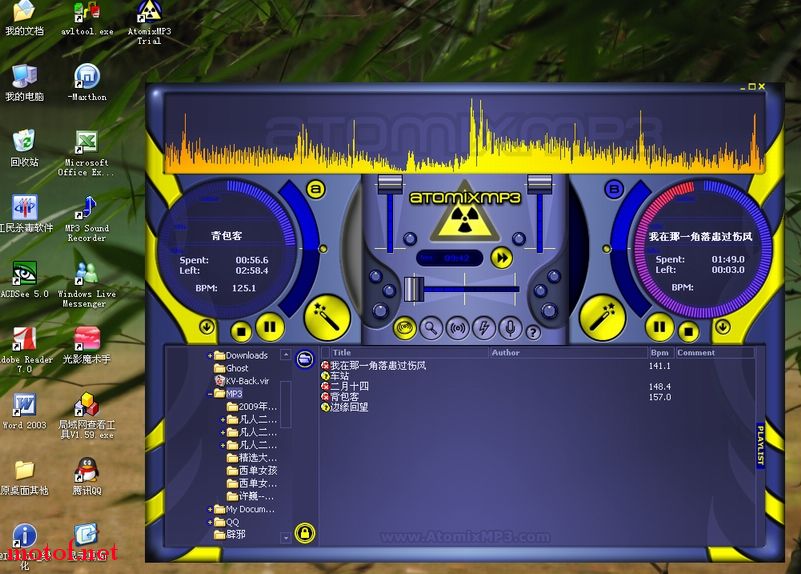Click deck B pitch slider knob
Screen dimensions: 801x574
click(x=606, y=249)
